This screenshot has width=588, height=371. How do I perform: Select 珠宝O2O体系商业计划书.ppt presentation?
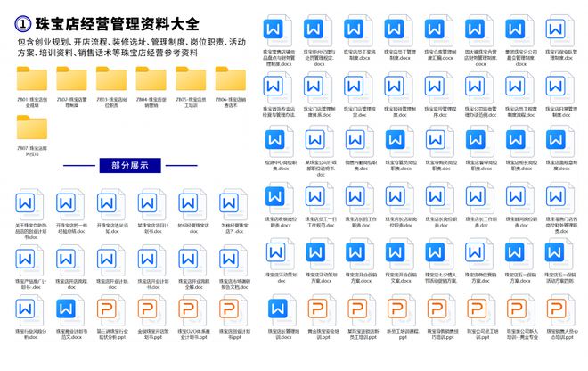[x=192, y=311]
